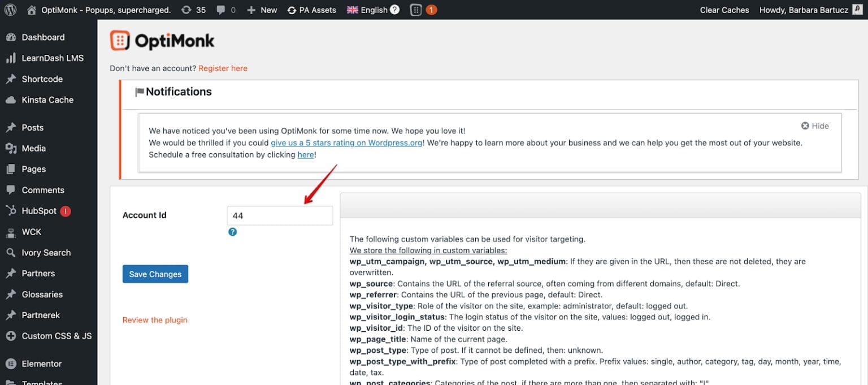Go to HubSpot in the sidebar
Viewport: 868px width, 385px height.
pyautogui.click(x=39, y=211)
